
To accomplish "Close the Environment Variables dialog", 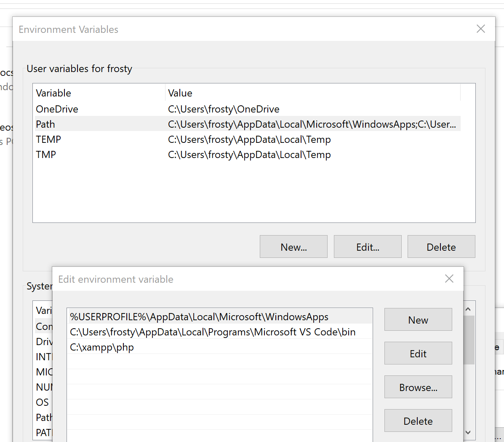I will point(480,29).
